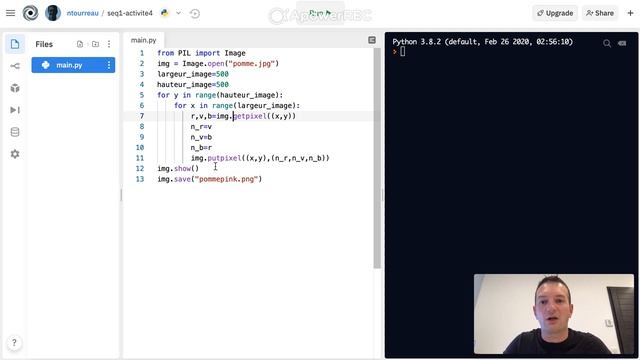Open the hamburger main menu
640x360 pixels.
(11, 13)
